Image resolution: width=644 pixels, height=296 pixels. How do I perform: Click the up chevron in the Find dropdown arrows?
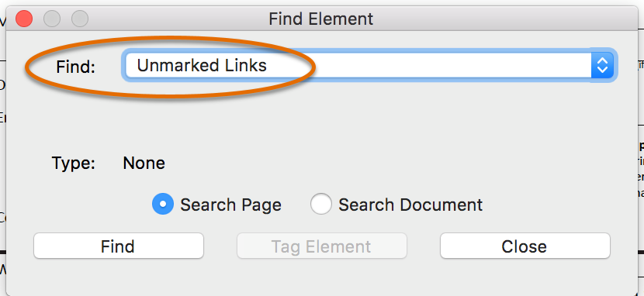click(x=602, y=60)
